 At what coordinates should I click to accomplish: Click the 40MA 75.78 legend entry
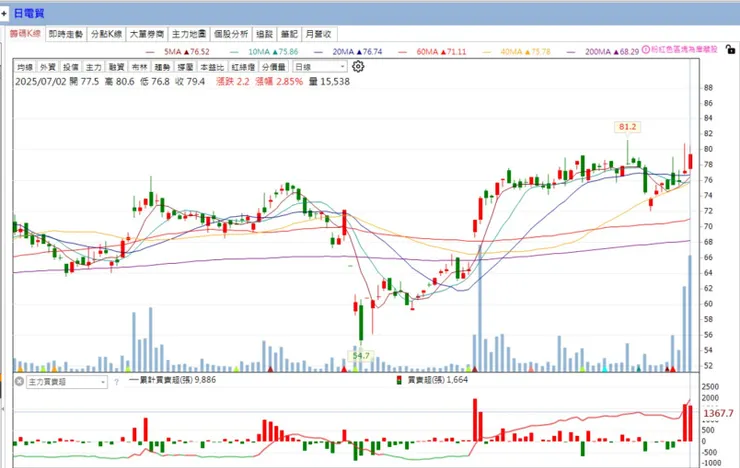pyautogui.click(x=516, y=51)
